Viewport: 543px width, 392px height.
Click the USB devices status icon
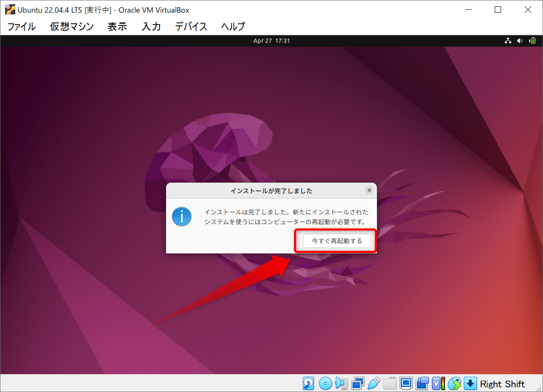pyautogui.click(x=374, y=383)
